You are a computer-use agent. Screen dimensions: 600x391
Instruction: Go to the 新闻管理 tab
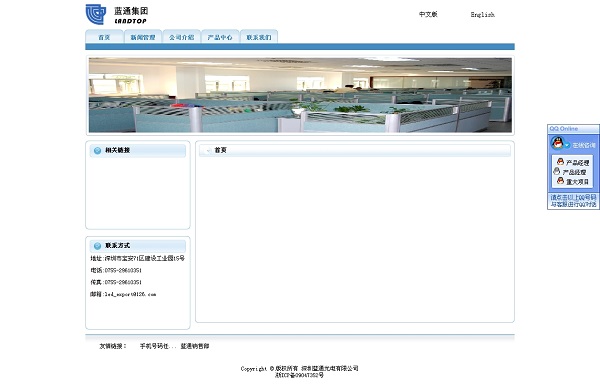click(143, 37)
